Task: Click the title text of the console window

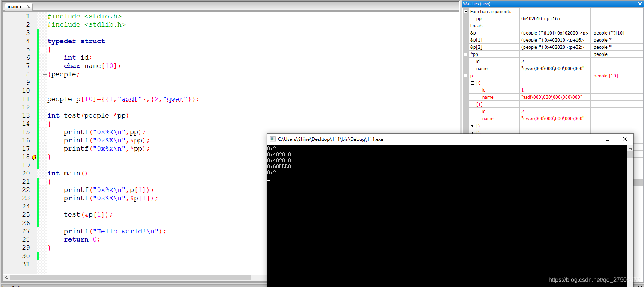Action: pyautogui.click(x=330, y=139)
